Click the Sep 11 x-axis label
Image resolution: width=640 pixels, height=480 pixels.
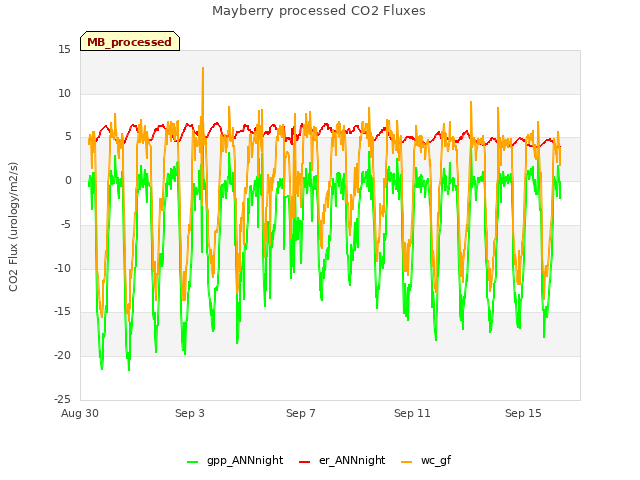point(412,413)
